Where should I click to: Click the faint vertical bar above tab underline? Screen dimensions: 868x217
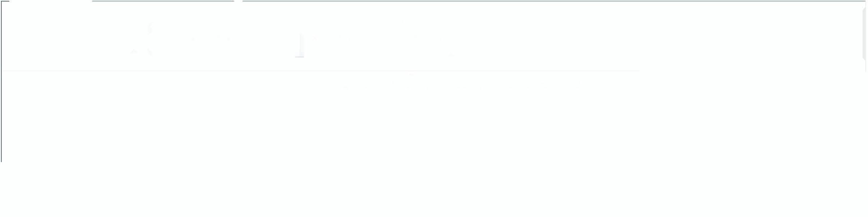point(301,44)
